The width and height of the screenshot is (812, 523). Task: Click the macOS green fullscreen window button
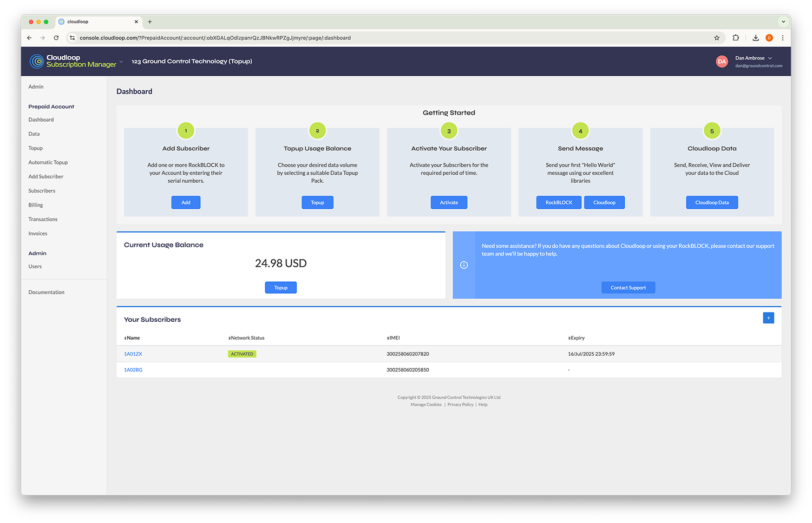pos(46,22)
